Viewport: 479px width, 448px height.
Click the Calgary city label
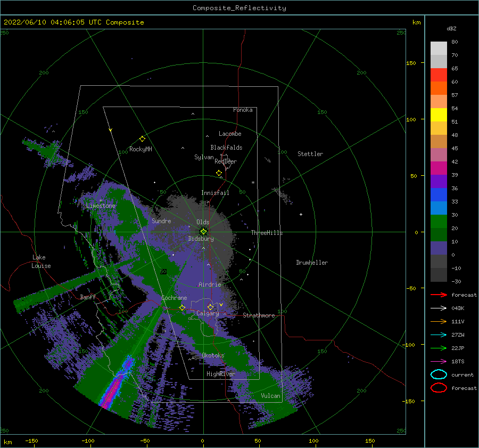click(208, 313)
